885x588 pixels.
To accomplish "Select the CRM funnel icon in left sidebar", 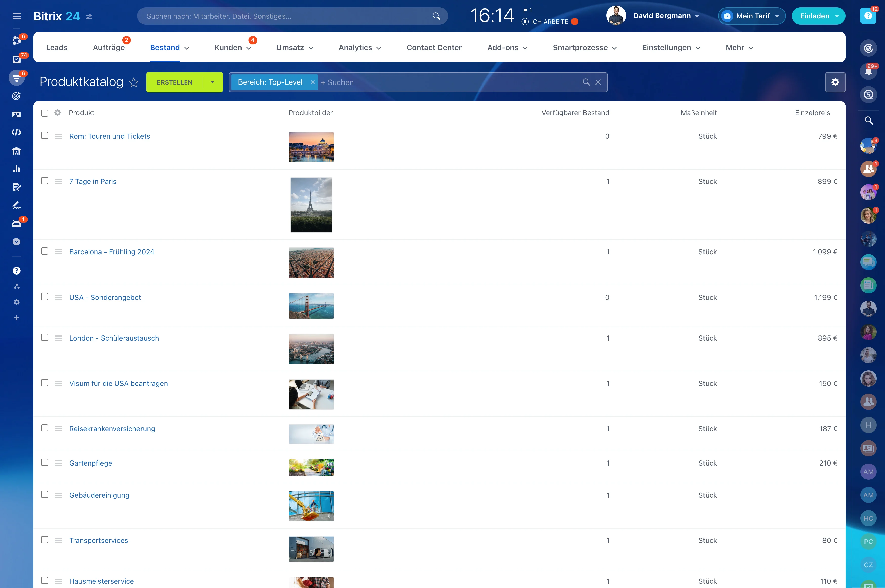I will tap(16, 78).
